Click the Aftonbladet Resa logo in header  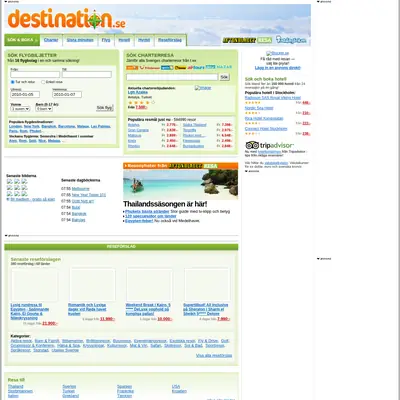pos(247,40)
